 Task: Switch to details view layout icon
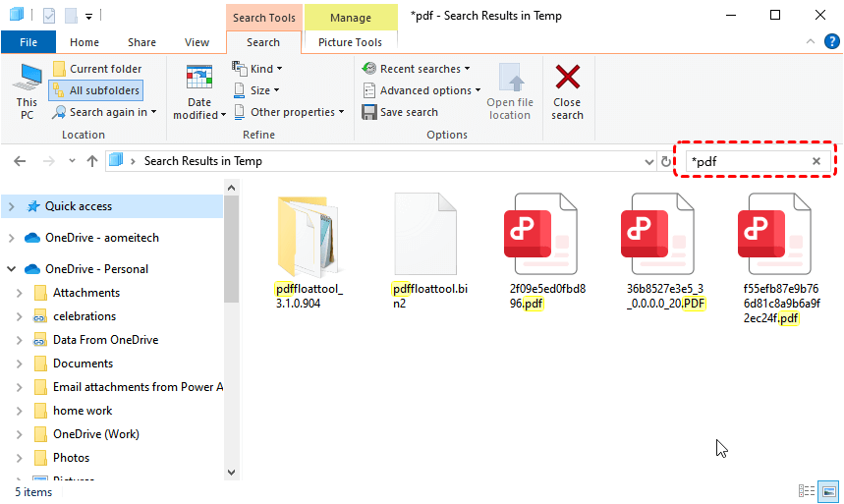pyautogui.click(x=807, y=490)
